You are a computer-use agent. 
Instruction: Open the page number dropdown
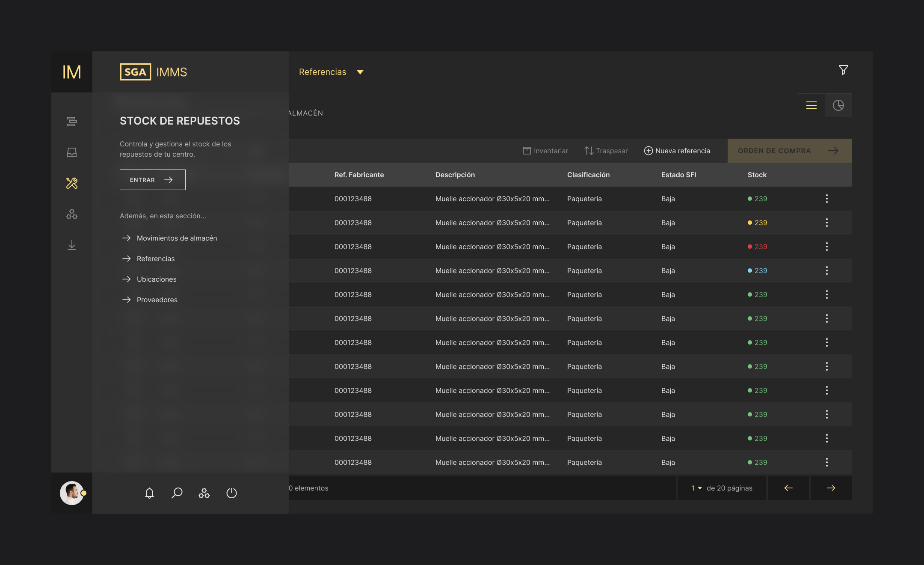(x=696, y=488)
